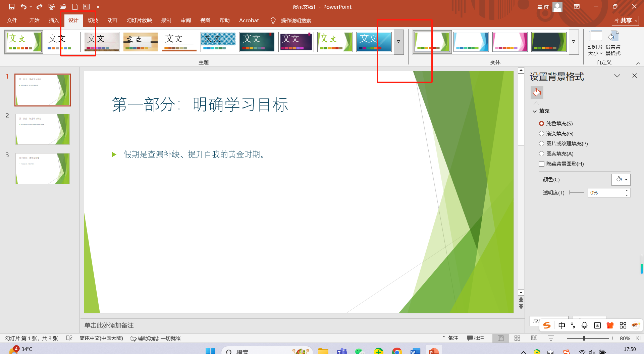This screenshot has width=644, height=354.
Task: Jump to previous slide using double-arrow up
Action: tap(521, 300)
